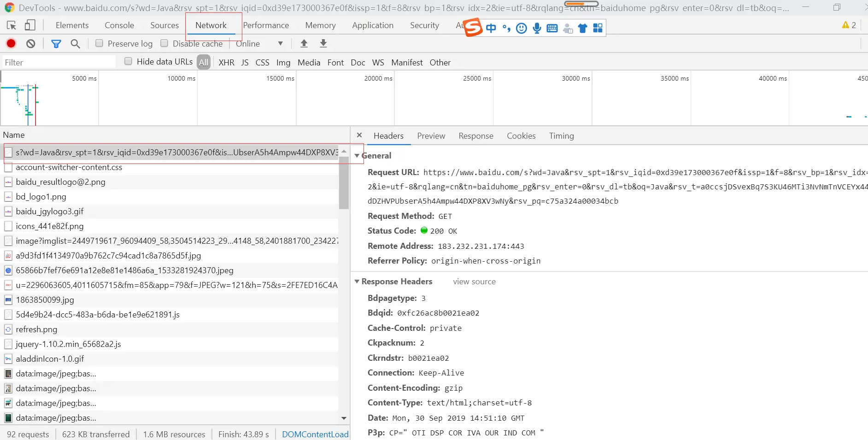The width and height of the screenshot is (868, 440).
Task: Select the All filter button
Action: [204, 62]
